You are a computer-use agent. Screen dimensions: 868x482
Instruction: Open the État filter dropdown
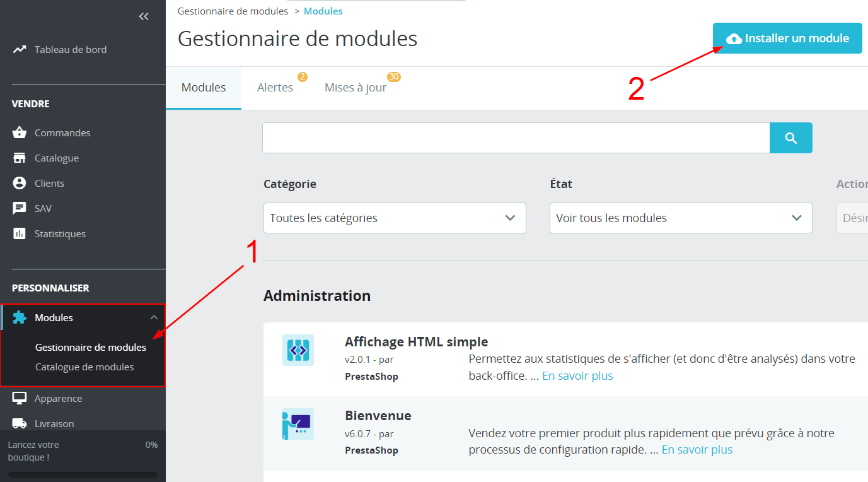680,218
